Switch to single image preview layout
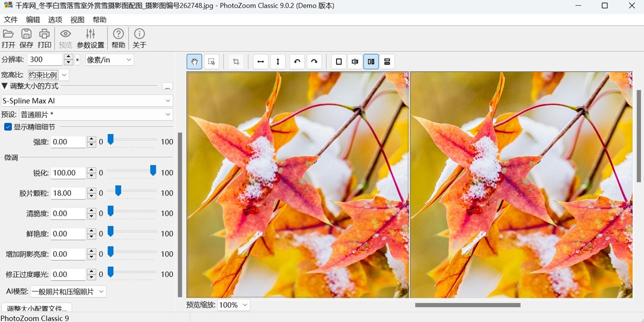Image resolution: width=644 pixels, height=322 pixels. click(339, 61)
